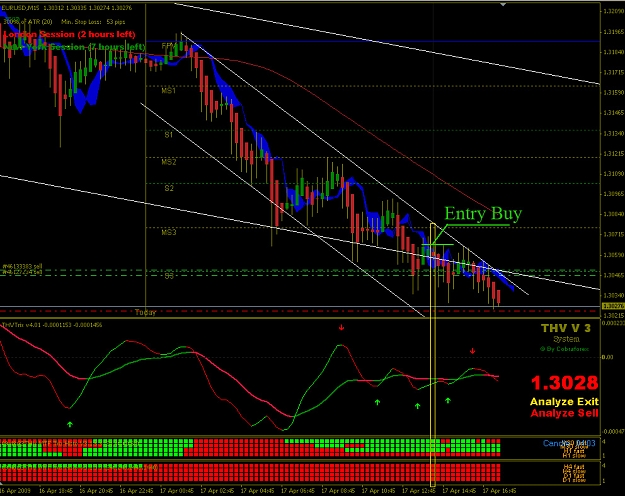
Task: Click the New York Session (7 hours left) label
Action: (74, 47)
